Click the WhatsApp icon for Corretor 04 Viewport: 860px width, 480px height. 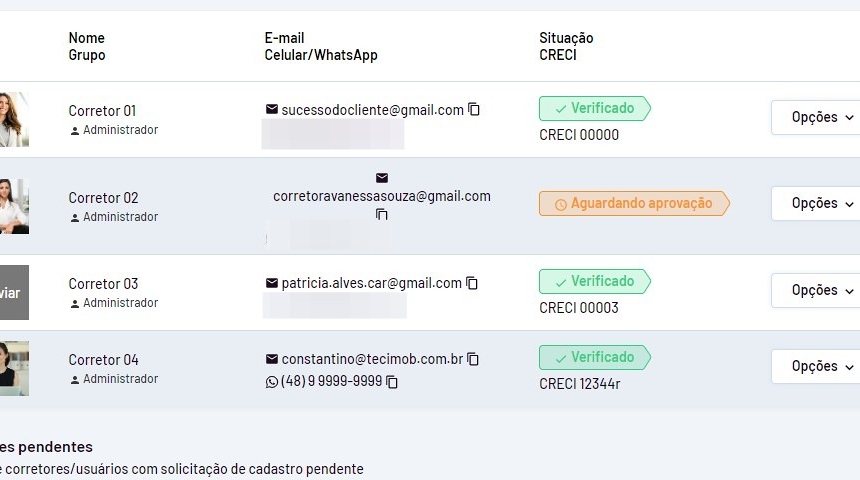pyautogui.click(x=272, y=382)
